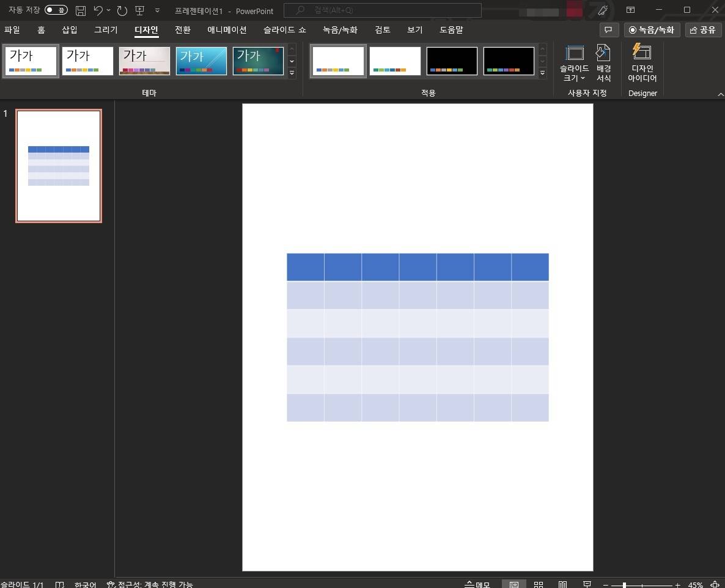Open Ribbon Display Options icon

click(630, 10)
